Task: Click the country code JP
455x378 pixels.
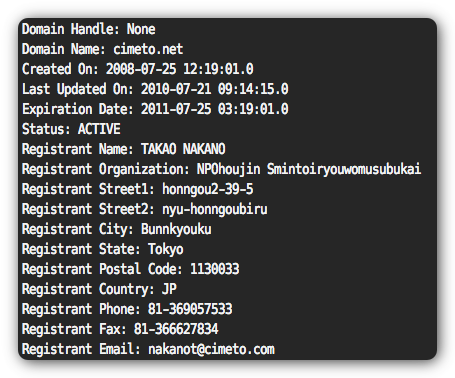Action: [x=169, y=289]
